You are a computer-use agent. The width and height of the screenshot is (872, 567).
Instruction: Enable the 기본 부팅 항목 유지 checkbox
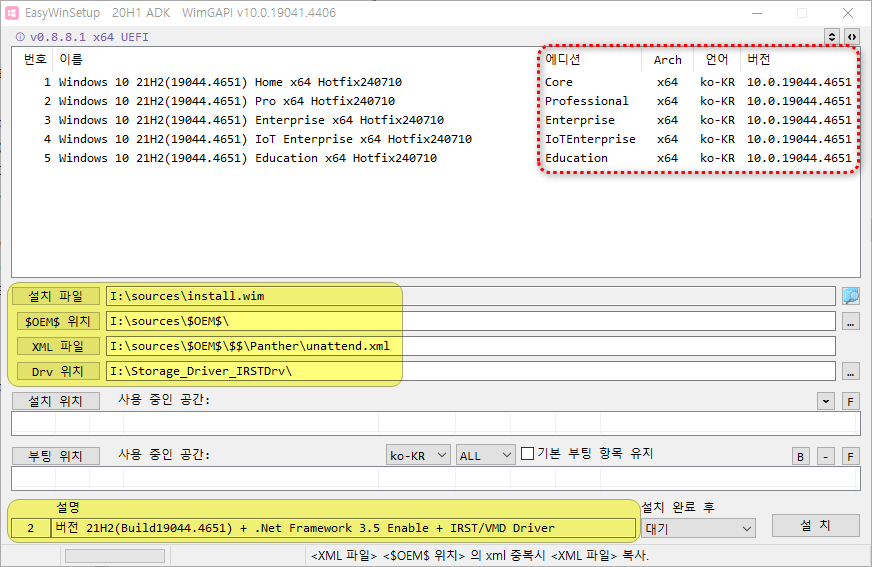[x=528, y=454]
